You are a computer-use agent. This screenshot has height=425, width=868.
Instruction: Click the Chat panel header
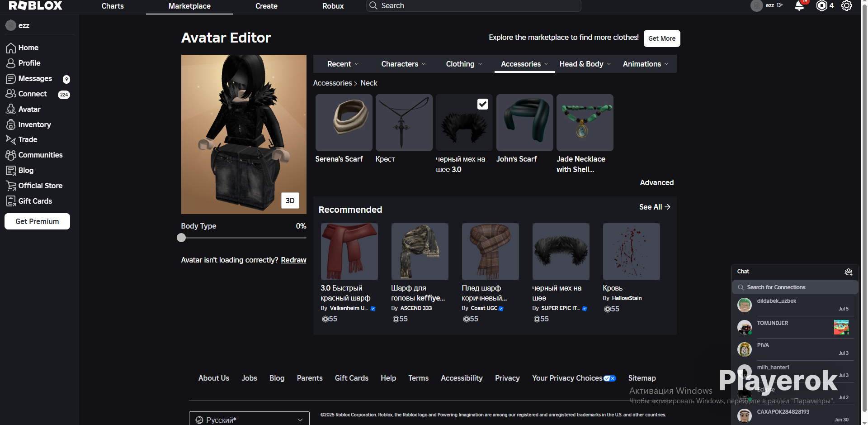pyautogui.click(x=795, y=272)
